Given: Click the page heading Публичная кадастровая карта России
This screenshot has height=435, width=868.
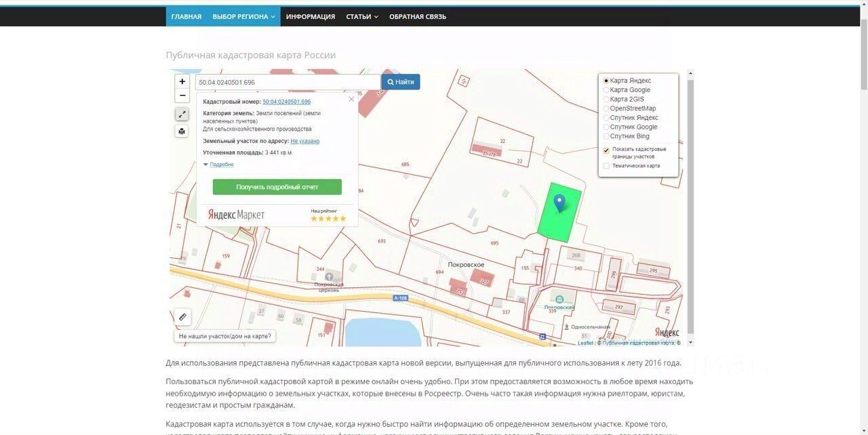Looking at the screenshot, I should (x=251, y=55).
